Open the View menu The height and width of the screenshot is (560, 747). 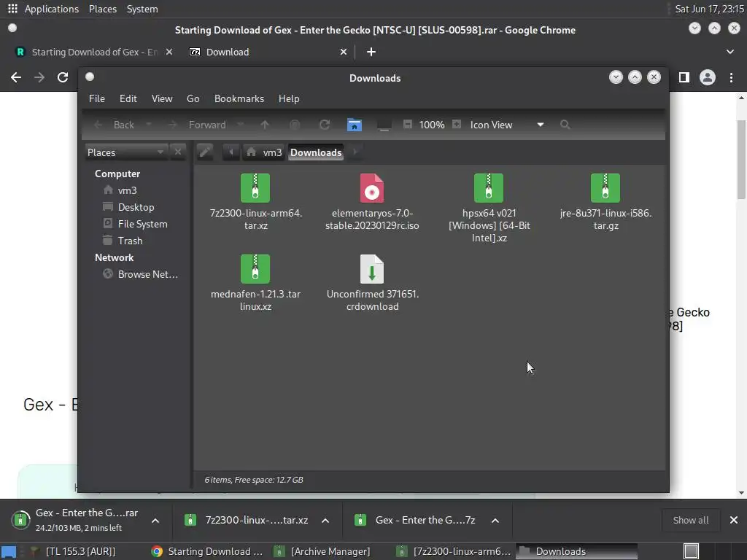pos(162,98)
